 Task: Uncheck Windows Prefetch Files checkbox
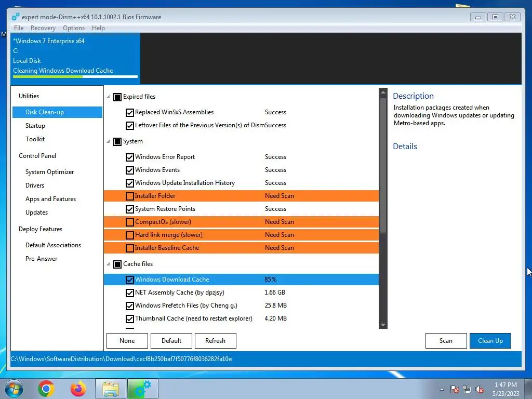point(129,306)
